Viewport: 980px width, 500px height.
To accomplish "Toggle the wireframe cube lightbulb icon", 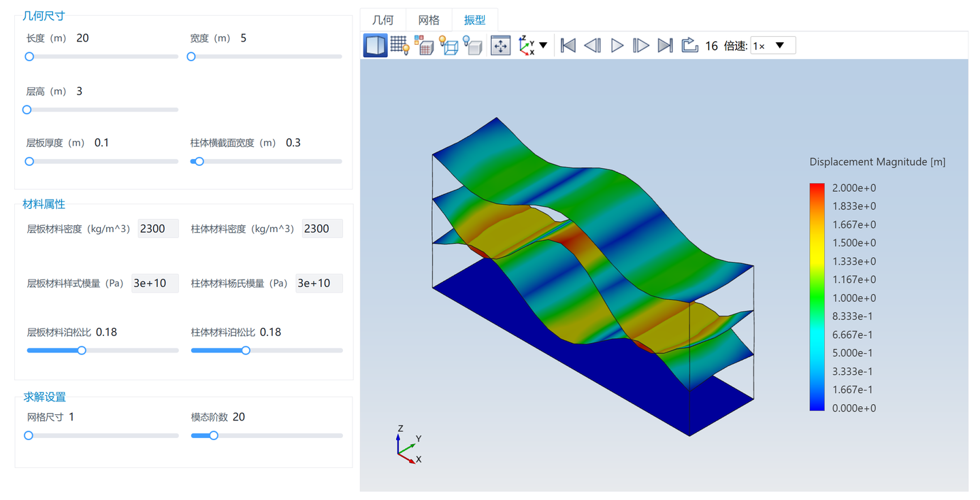I will [448, 46].
